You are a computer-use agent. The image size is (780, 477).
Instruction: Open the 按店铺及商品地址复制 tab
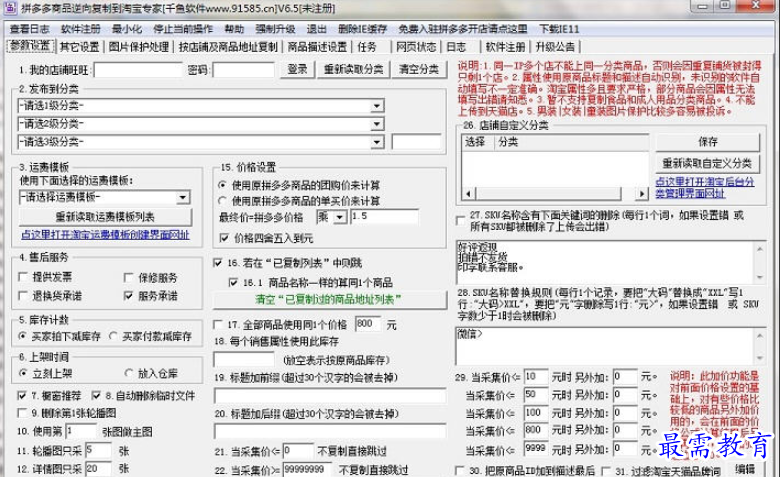[x=228, y=47]
